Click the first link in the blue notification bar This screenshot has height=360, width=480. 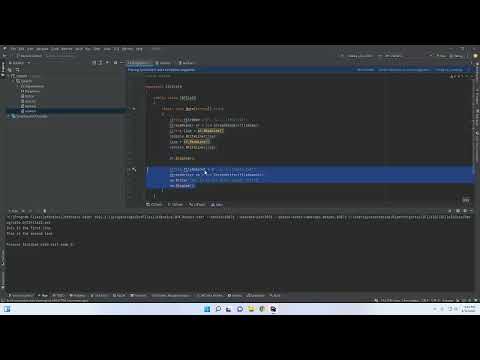click(x=365, y=70)
